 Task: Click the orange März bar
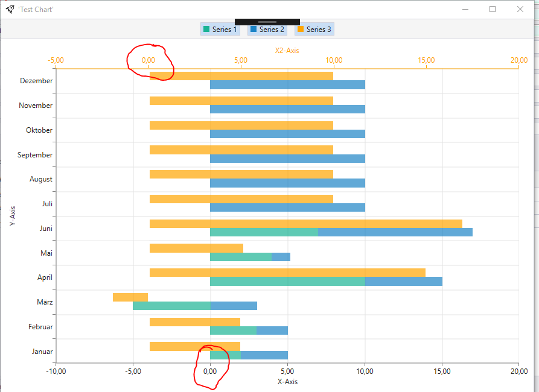pos(130,297)
